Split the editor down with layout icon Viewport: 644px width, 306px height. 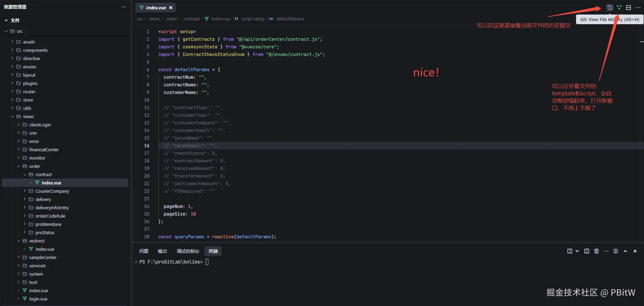pyautogui.click(x=628, y=8)
